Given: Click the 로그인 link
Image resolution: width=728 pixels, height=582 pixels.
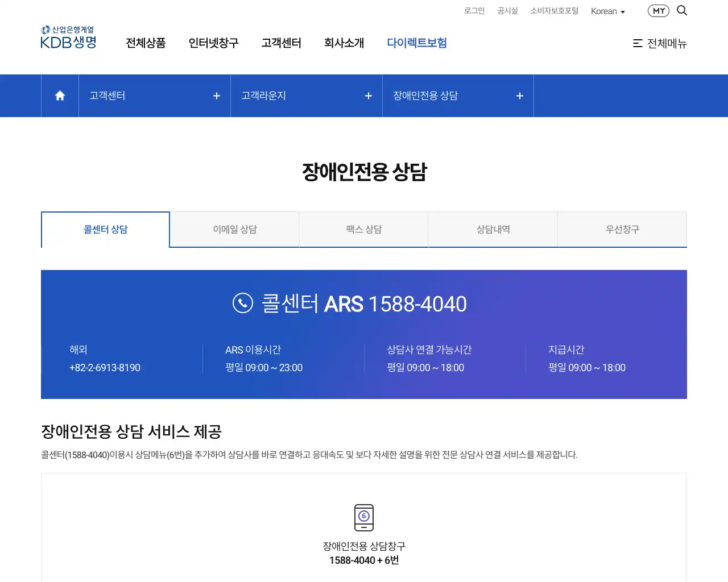Looking at the screenshot, I should point(474,10).
